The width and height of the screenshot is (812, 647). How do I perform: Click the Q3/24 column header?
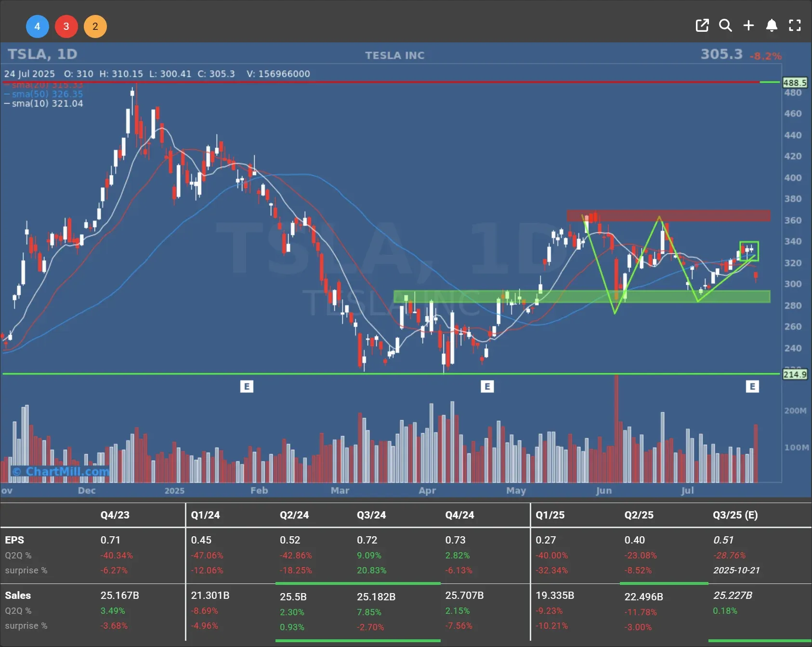(371, 515)
